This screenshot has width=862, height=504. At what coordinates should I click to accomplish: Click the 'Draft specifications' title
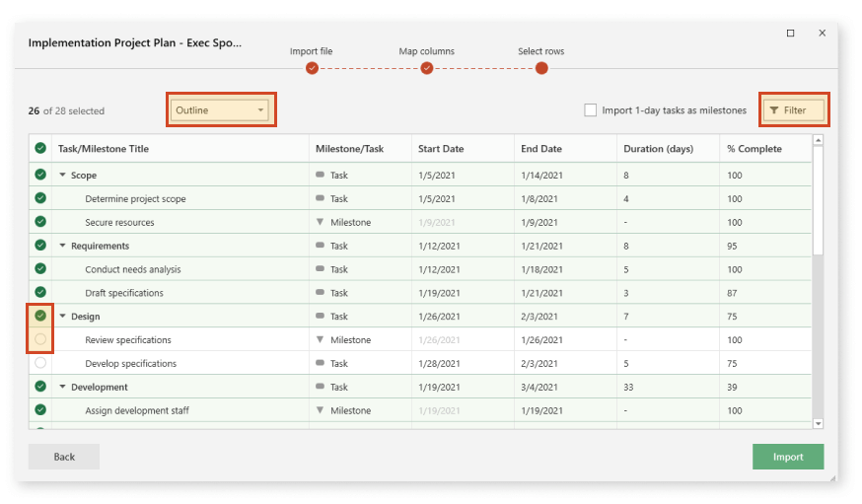[123, 293]
